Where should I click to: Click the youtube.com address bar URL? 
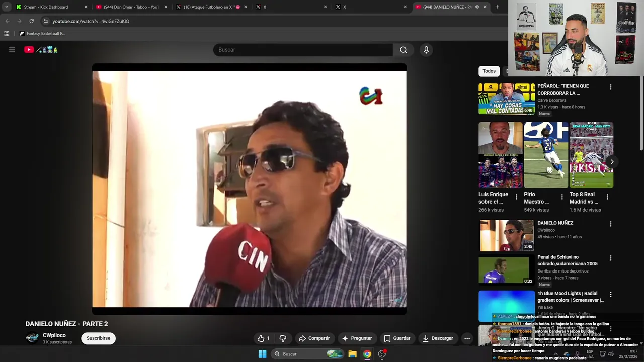point(91,21)
